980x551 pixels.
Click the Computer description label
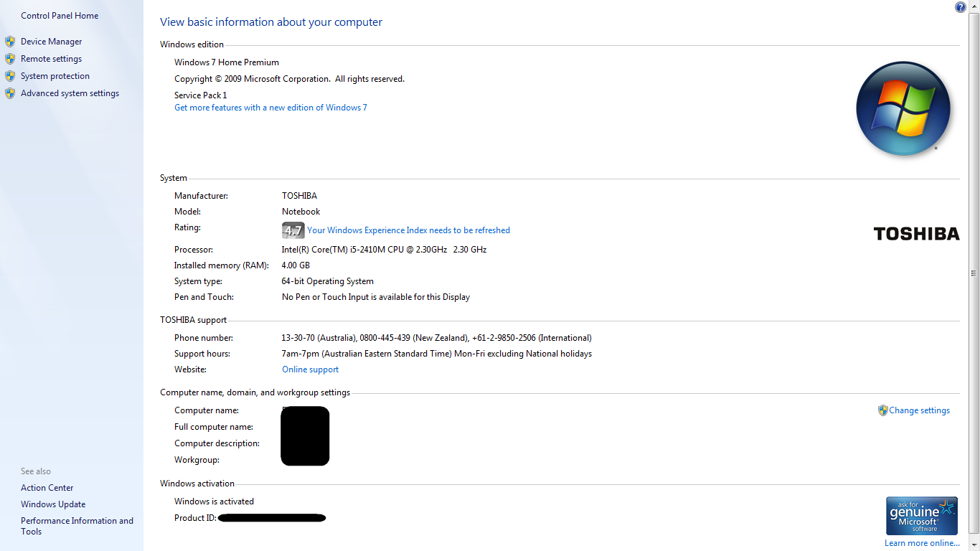[x=217, y=443]
